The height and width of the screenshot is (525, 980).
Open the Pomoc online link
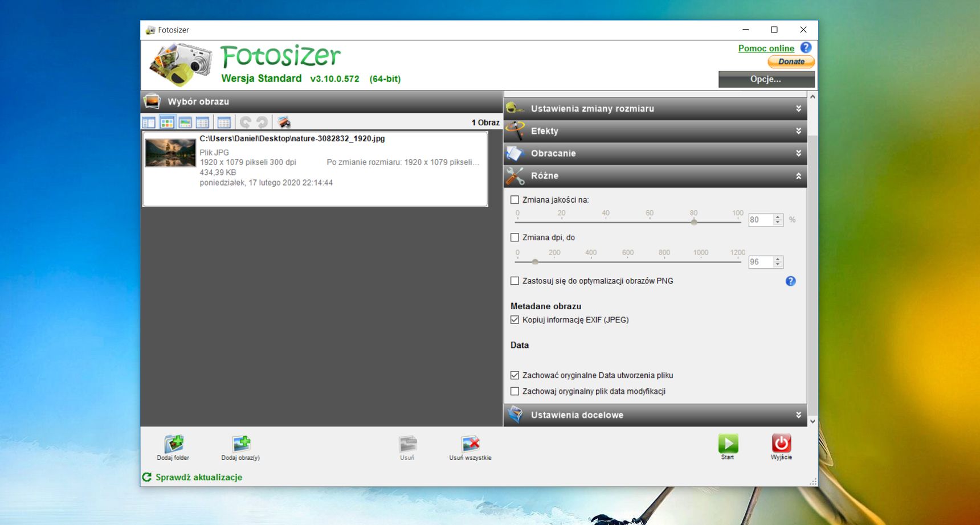click(x=766, y=48)
